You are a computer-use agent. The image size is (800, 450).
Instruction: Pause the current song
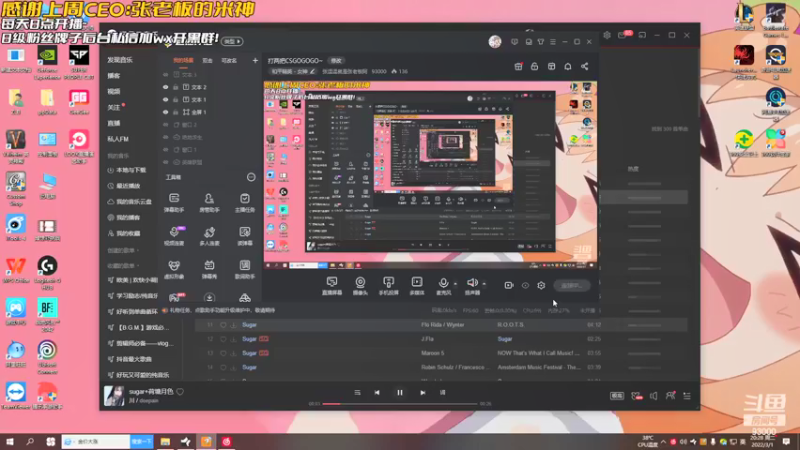399,392
